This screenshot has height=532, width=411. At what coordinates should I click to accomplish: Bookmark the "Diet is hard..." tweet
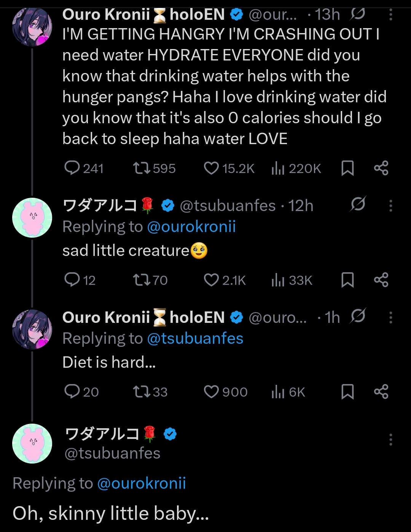[x=347, y=392]
